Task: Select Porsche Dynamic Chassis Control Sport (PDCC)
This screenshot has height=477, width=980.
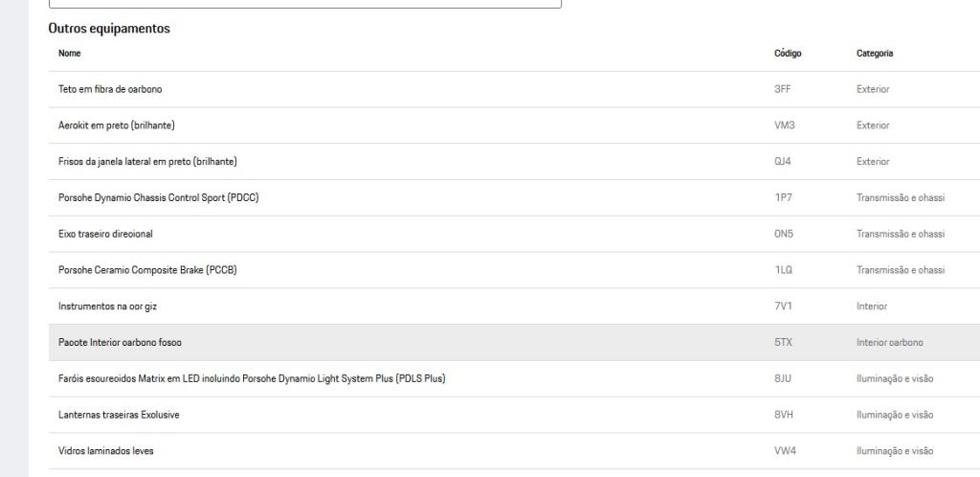Action: pyautogui.click(x=158, y=197)
